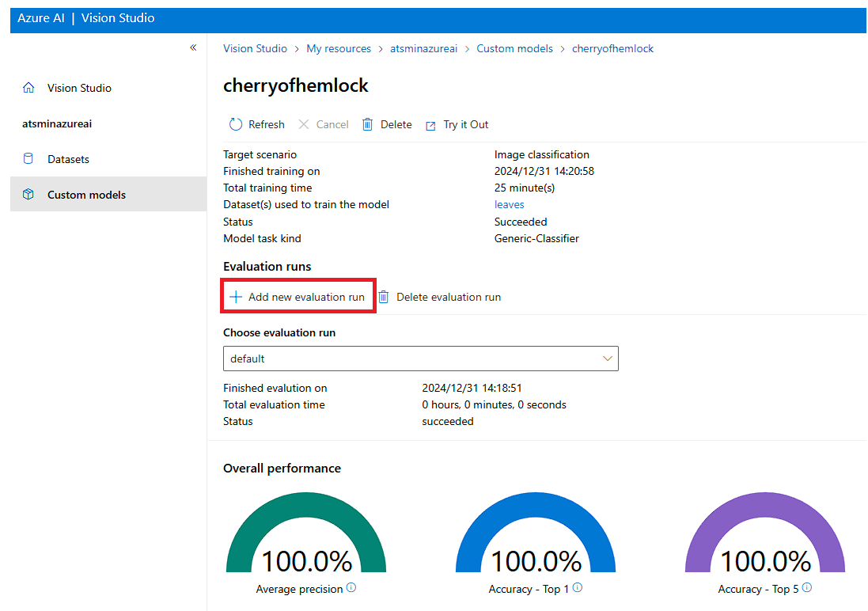Screen dimensions: 868x611
Task: Click the Evaluation runs heading
Action: [x=267, y=267]
